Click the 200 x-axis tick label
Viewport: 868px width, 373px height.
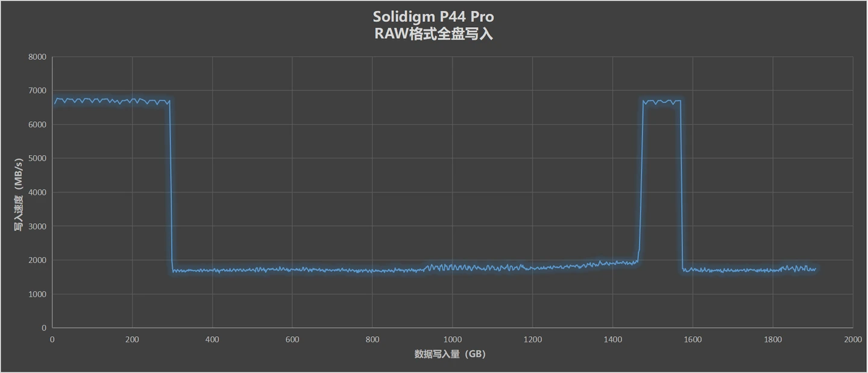click(132, 340)
